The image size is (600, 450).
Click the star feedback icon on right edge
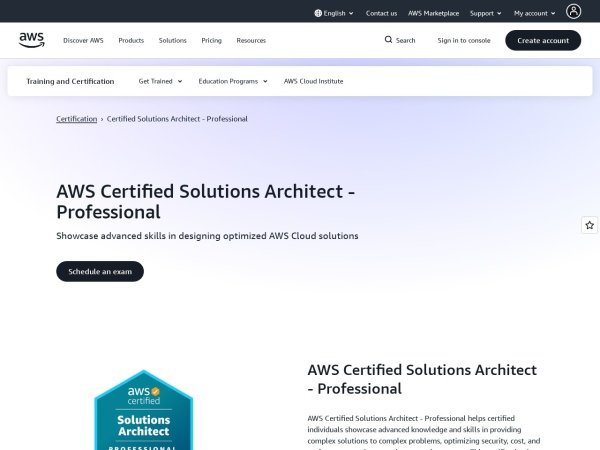click(x=590, y=225)
